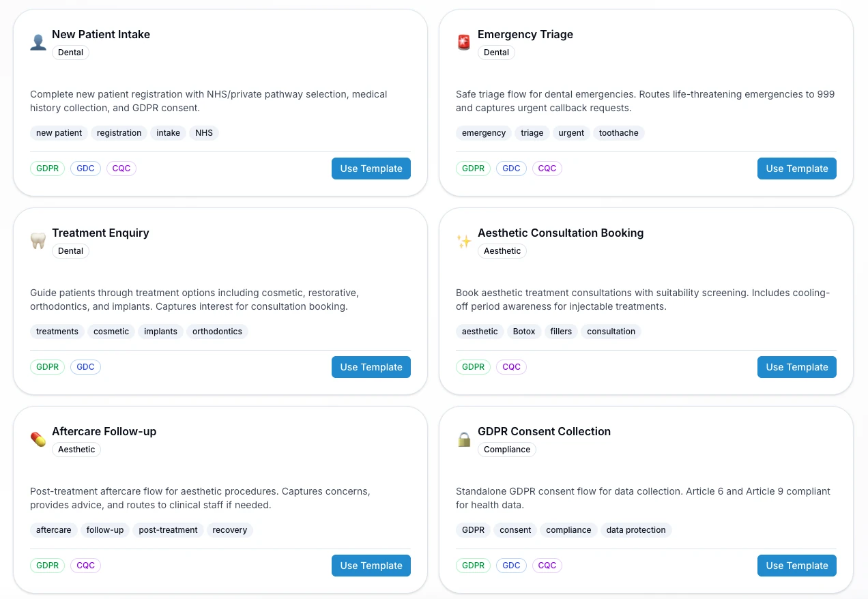Click the orthodontics tag on Treatment Enquiry
The height and width of the screenshot is (599, 868).
pos(217,332)
